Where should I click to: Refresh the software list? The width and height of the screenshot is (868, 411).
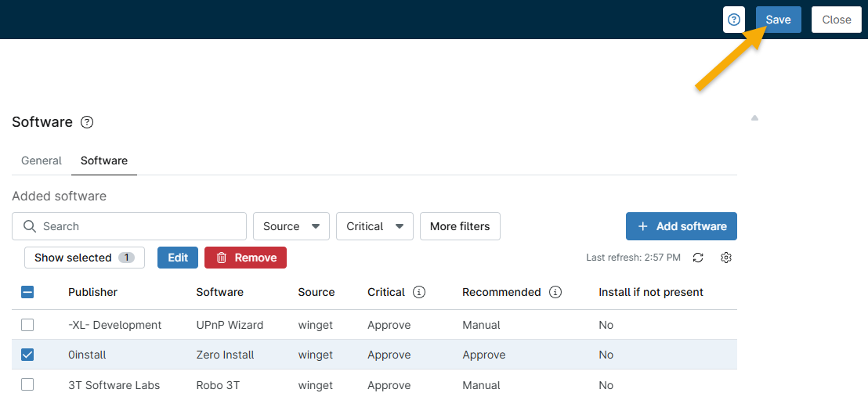[x=698, y=258]
